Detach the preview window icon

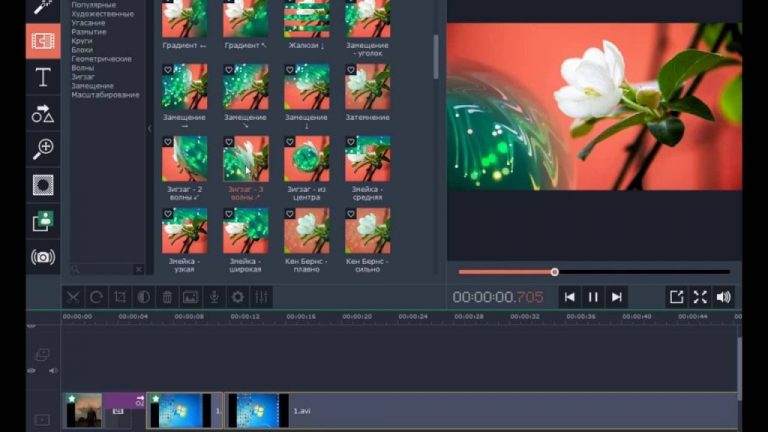676,297
